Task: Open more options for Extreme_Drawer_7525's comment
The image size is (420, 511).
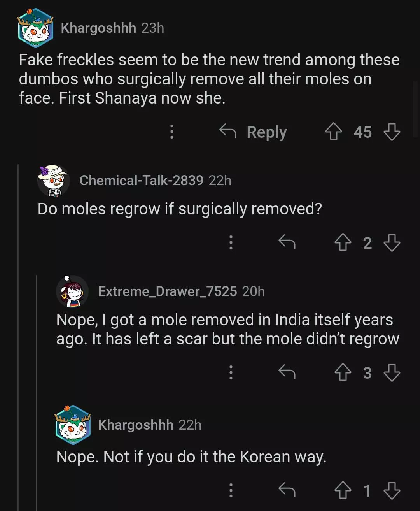Action: (231, 372)
